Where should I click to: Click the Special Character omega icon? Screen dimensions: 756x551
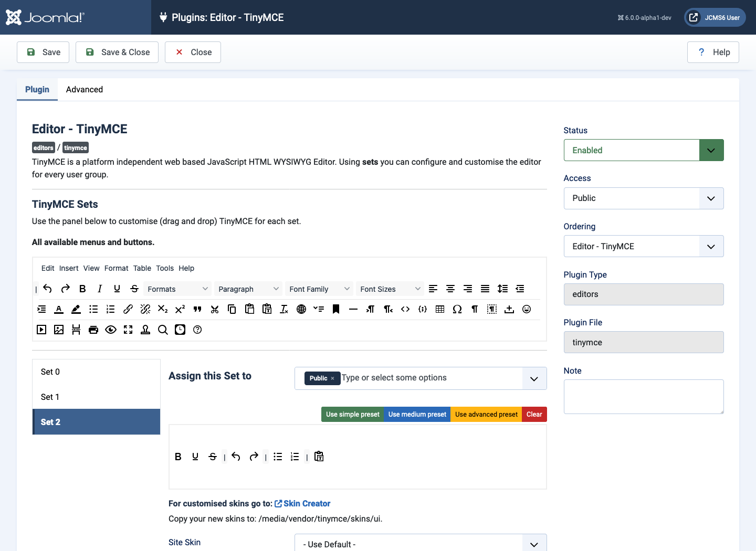coord(457,309)
